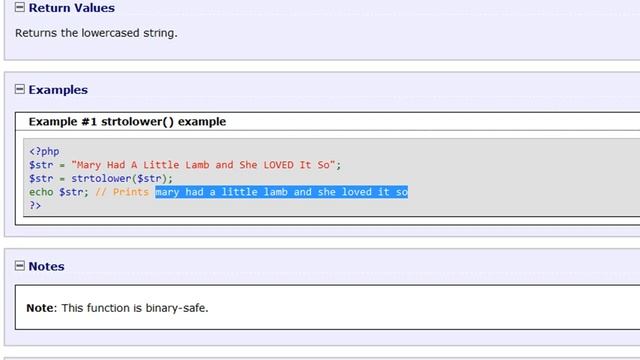Click the '// Prints' comment text
Image resolution: width=640 pixels, height=360 pixels.
pos(122,192)
